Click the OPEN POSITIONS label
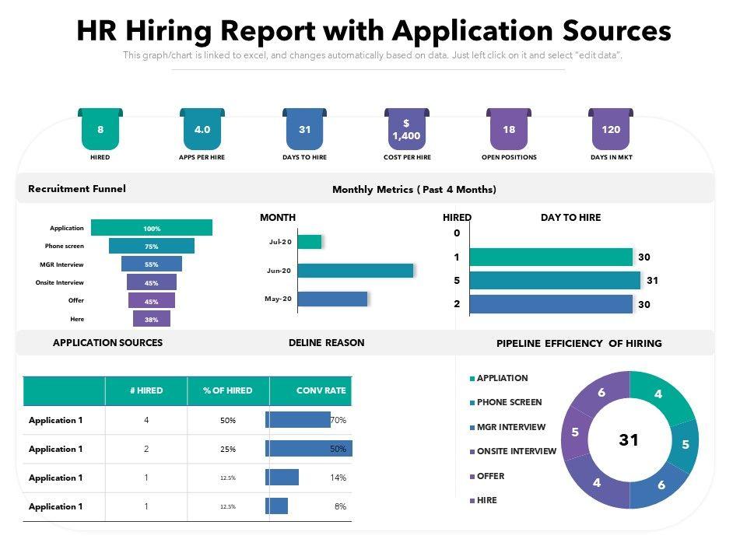 tap(509, 157)
